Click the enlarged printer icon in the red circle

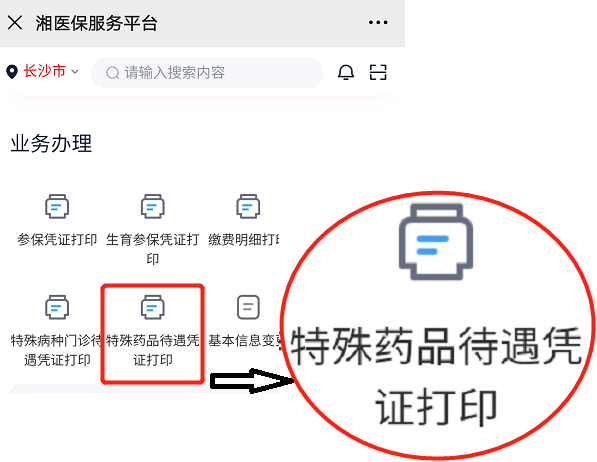(x=436, y=242)
